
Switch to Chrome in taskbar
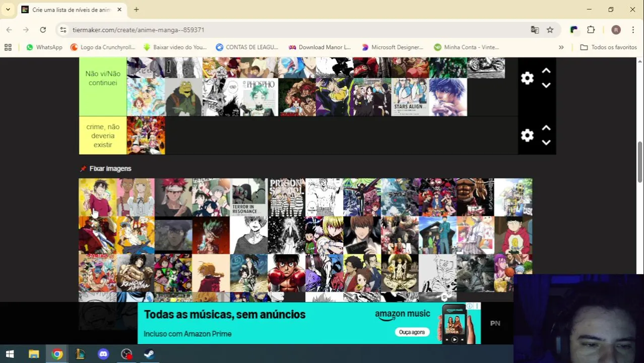tap(57, 354)
